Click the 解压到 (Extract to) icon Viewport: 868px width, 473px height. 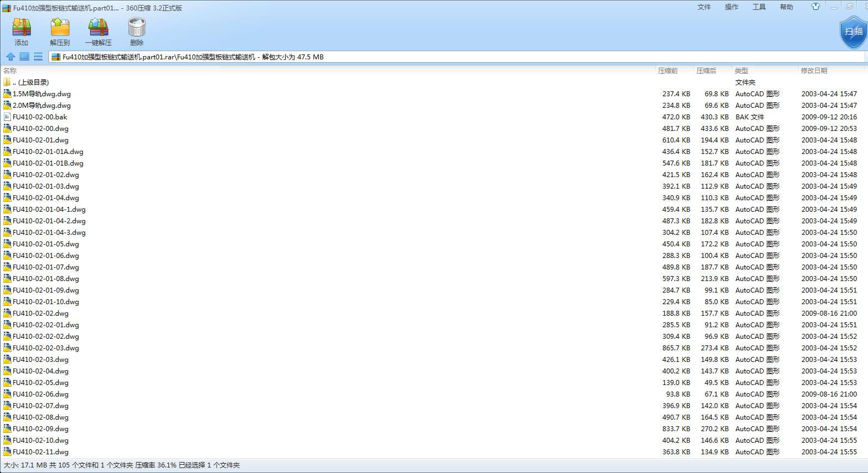coord(60,32)
